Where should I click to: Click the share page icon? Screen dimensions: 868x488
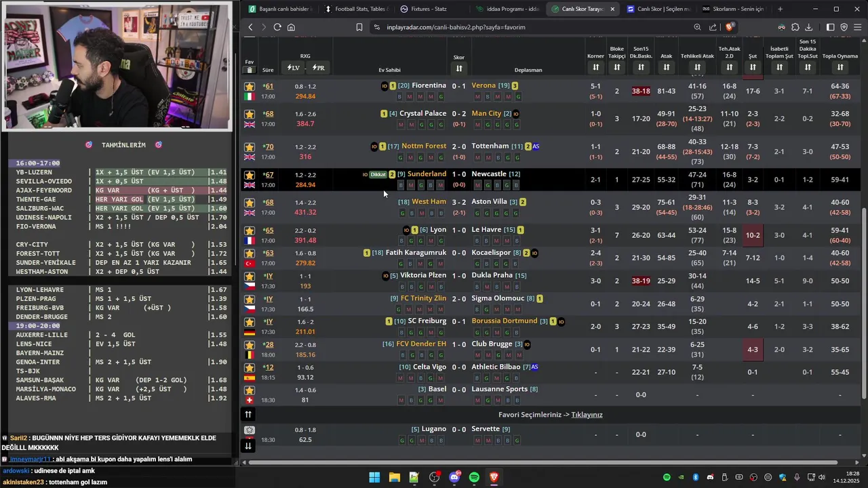[x=713, y=27]
